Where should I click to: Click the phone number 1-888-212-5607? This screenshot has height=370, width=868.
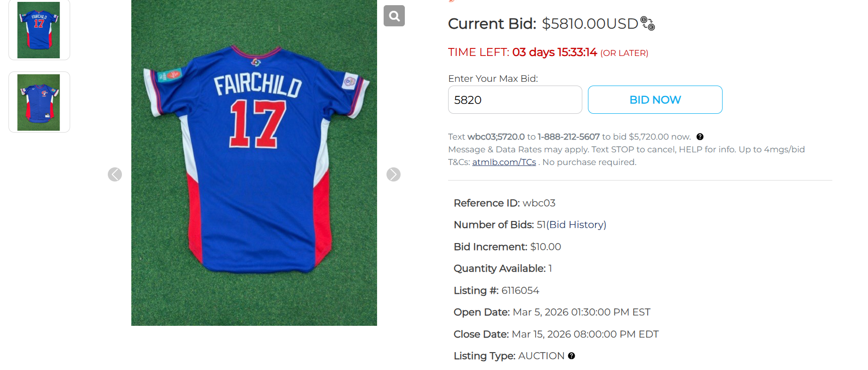click(569, 137)
